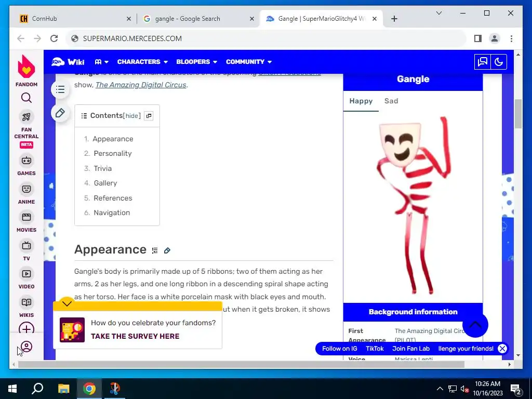Click the floating edit pencil icon

click(60, 113)
